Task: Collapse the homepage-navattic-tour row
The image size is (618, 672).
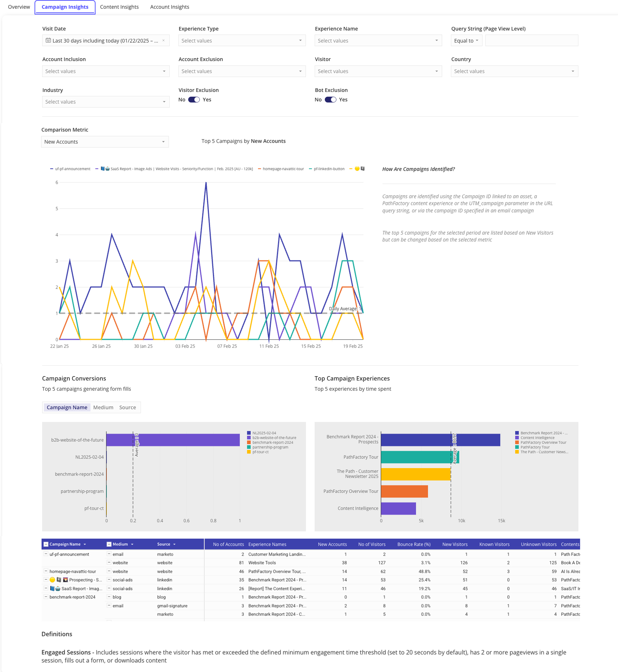Action: point(46,571)
